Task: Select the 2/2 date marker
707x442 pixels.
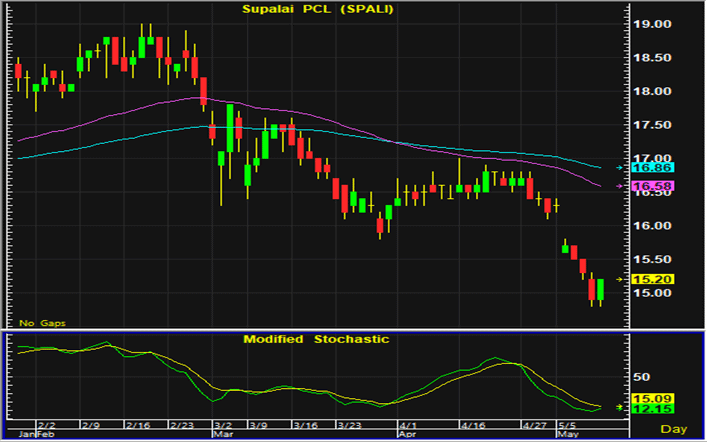Action: click(46, 425)
